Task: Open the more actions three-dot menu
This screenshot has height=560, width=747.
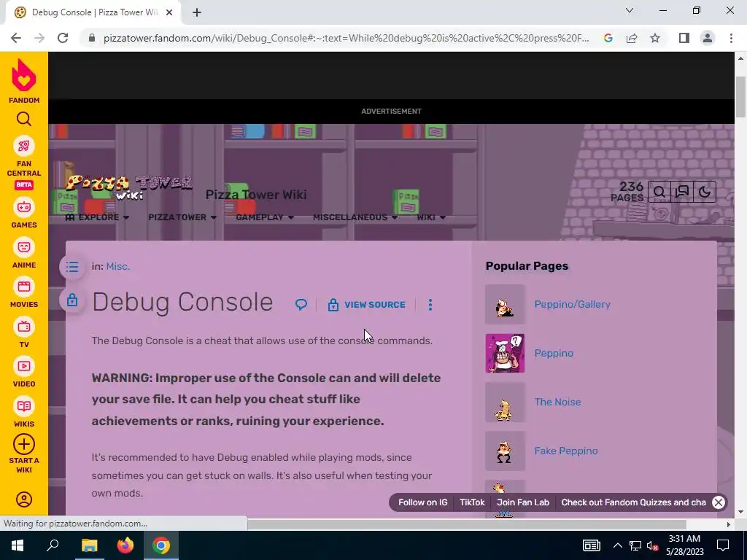Action: coord(430,305)
